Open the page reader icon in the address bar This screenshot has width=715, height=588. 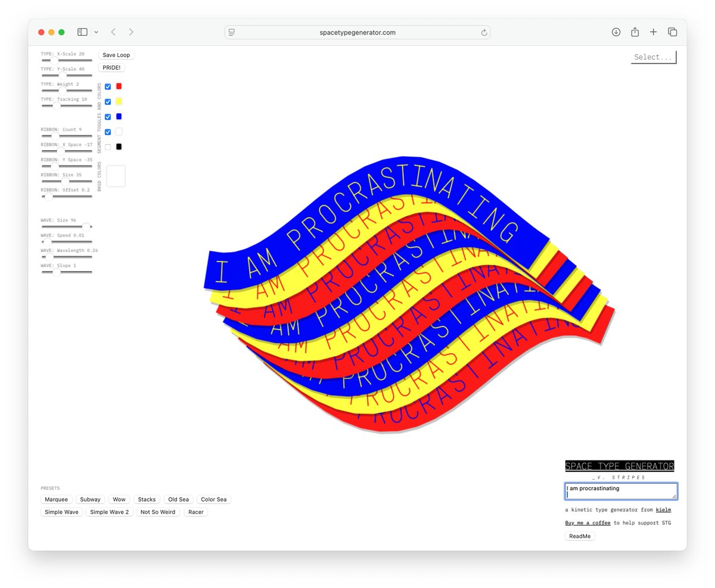coord(232,32)
